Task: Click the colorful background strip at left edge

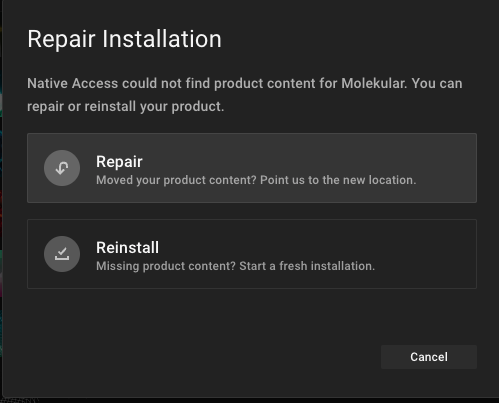Action: coord(1,200)
